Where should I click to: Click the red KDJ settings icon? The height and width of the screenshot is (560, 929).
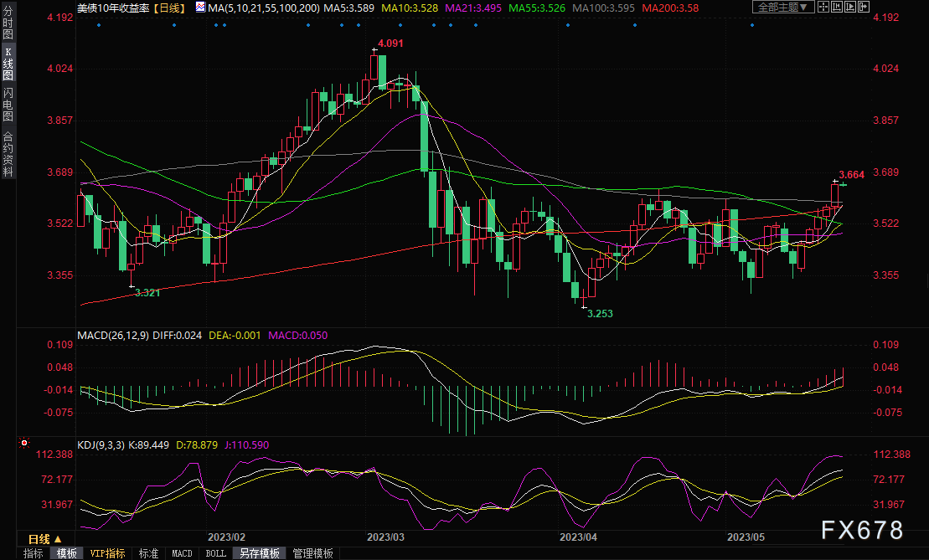point(24,443)
